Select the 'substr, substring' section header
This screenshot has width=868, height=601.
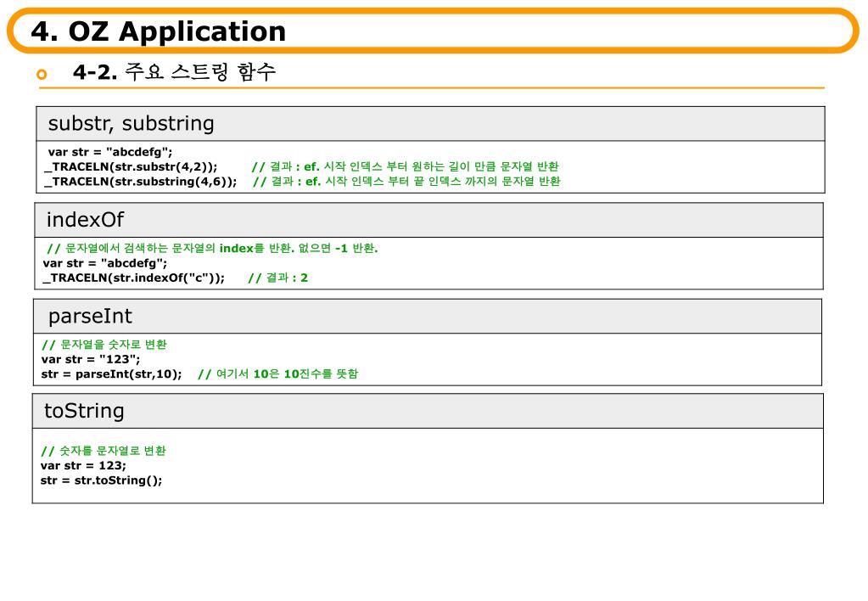[430, 124]
